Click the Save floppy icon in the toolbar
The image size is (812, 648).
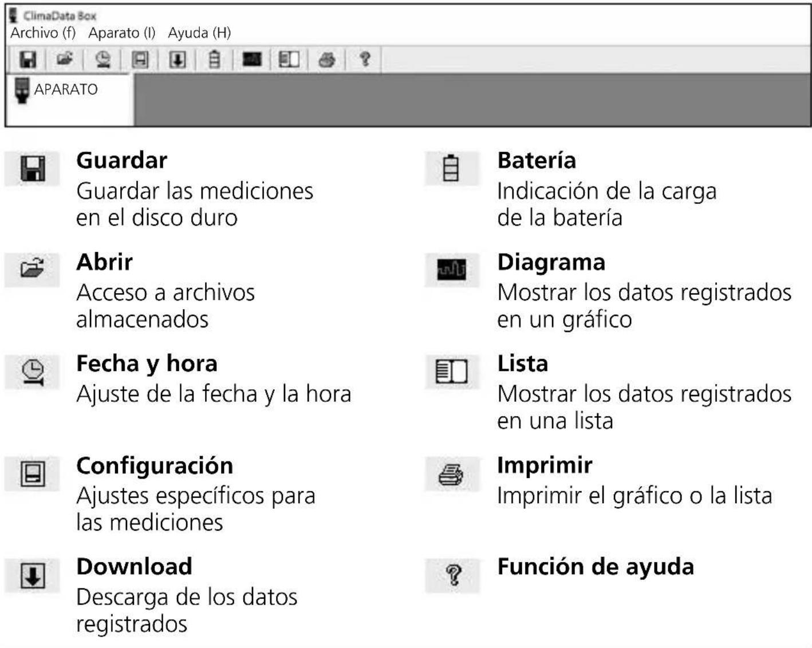[x=27, y=60]
